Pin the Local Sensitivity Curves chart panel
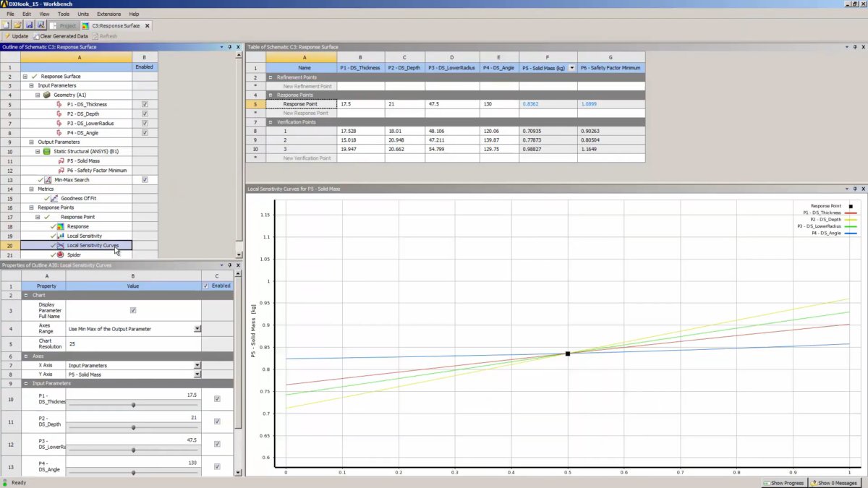Viewport: 868px width, 488px height. [856, 189]
